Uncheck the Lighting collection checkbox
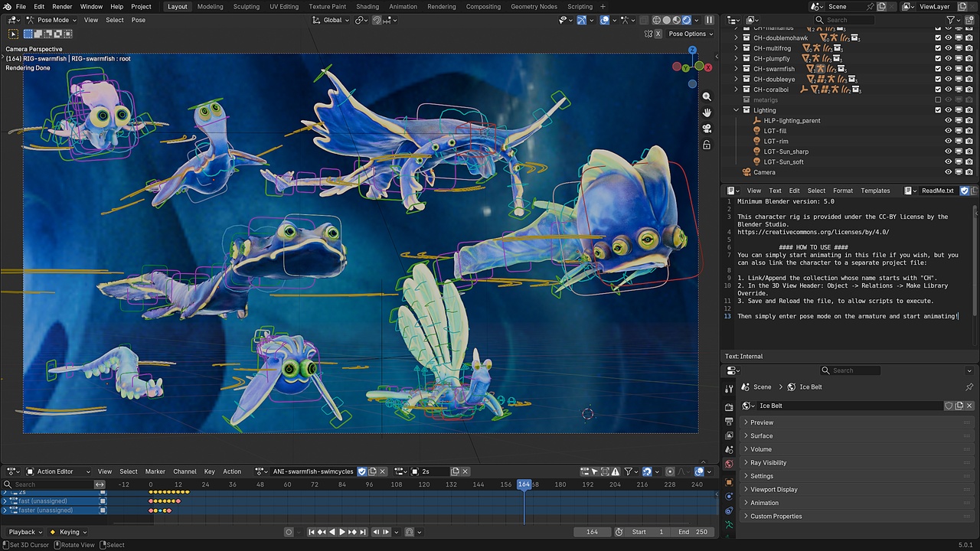 938,110
